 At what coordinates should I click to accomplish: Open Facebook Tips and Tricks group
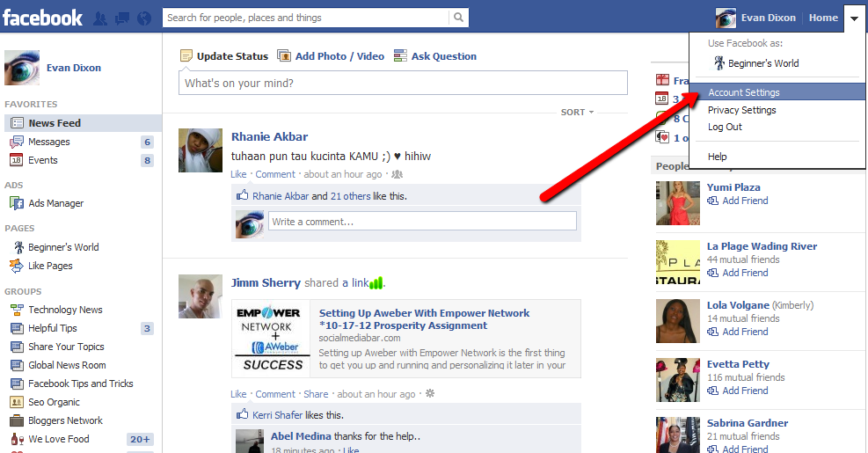click(x=80, y=384)
